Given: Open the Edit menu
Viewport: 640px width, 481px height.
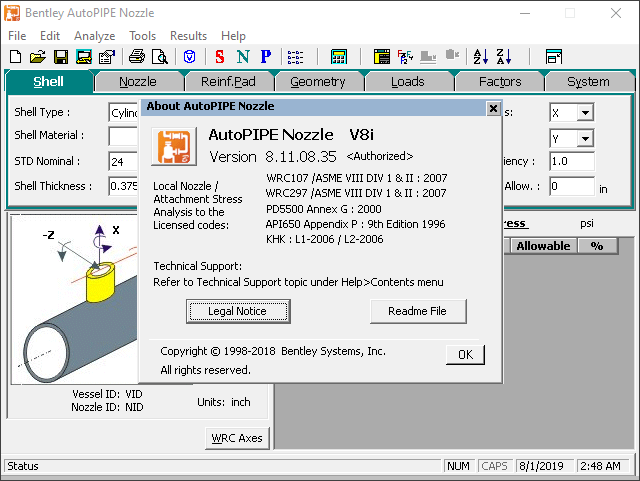Looking at the screenshot, I should point(50,36).
